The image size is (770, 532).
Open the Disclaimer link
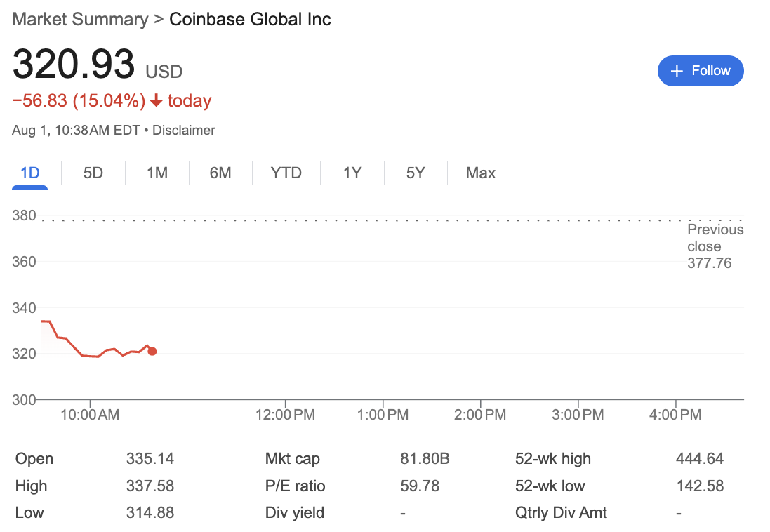click(183, 131)
